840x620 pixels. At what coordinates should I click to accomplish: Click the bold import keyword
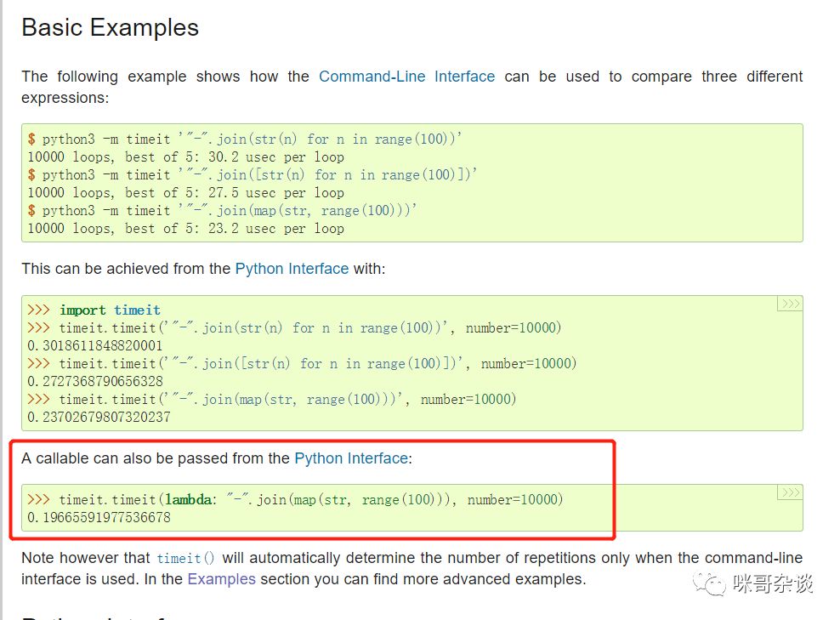[82, 310]
